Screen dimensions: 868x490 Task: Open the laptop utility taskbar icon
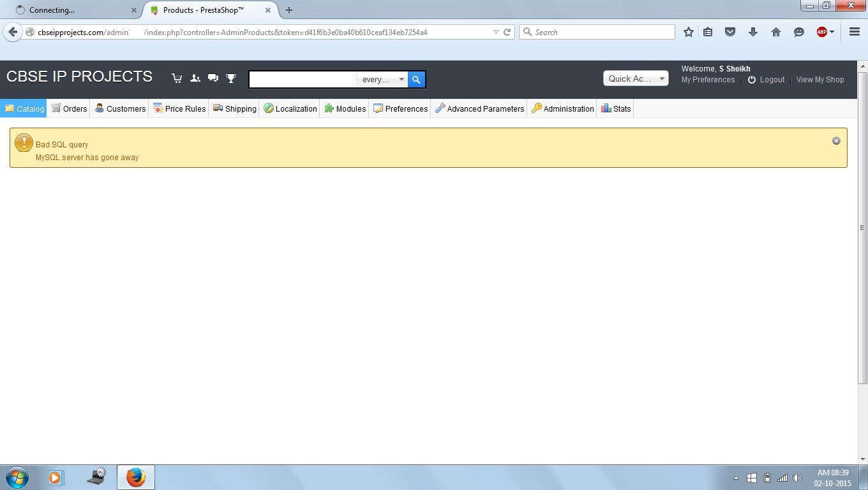tap(96, 477)
